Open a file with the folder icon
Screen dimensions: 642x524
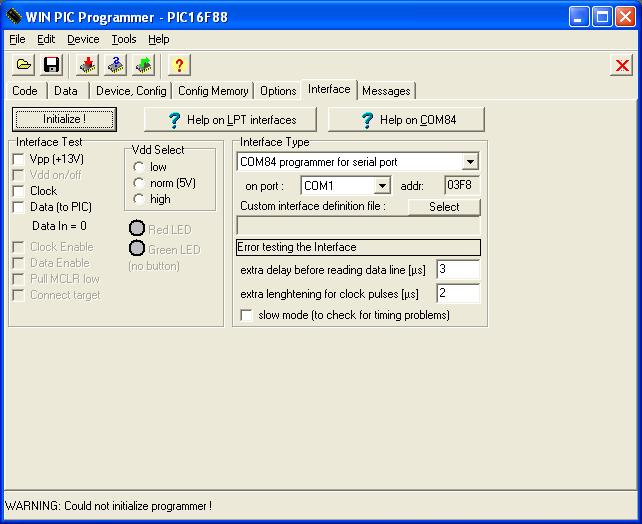tap(23, 65)
